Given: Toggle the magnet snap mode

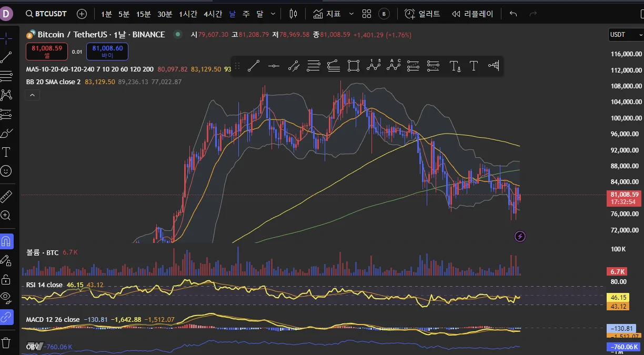Looking at the screenshot, I should click(x=6, y=241).
